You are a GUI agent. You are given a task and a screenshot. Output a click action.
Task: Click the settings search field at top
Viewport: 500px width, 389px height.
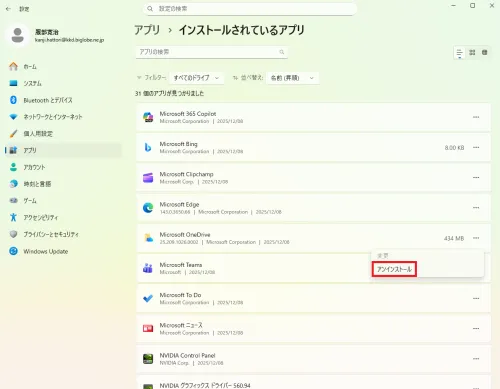(250, 9)
